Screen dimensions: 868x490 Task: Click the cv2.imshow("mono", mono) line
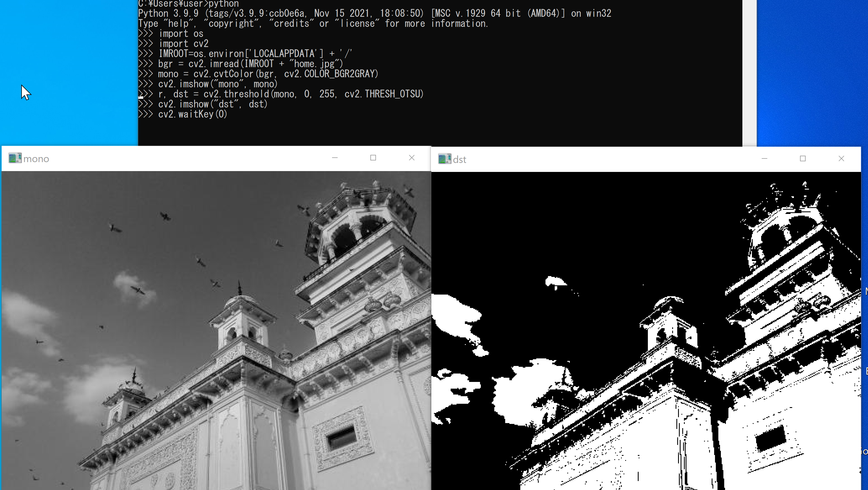click(208, 84)
